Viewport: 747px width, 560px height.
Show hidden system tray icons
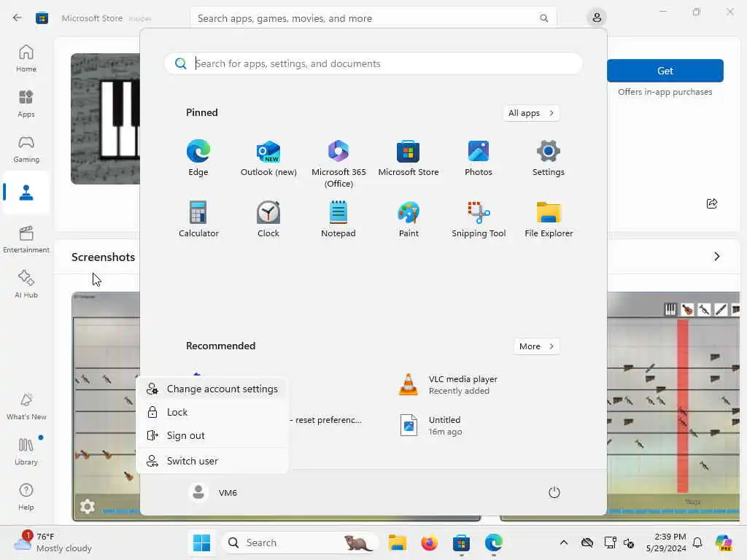point(564,542)
